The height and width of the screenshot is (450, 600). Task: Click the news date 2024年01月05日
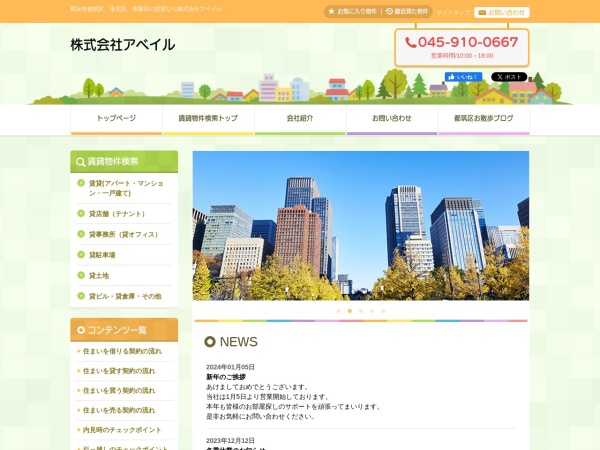230,367
